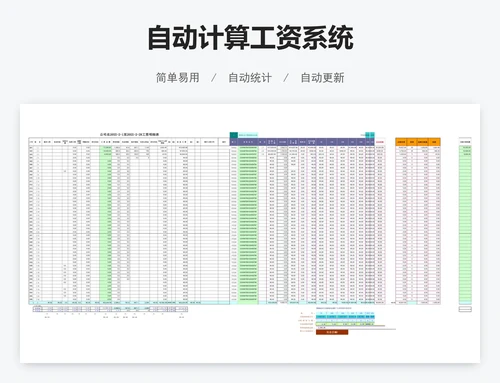Click the 自动统计 subtitle text
The image size is (500, 383).
click(x=250, y=78)
